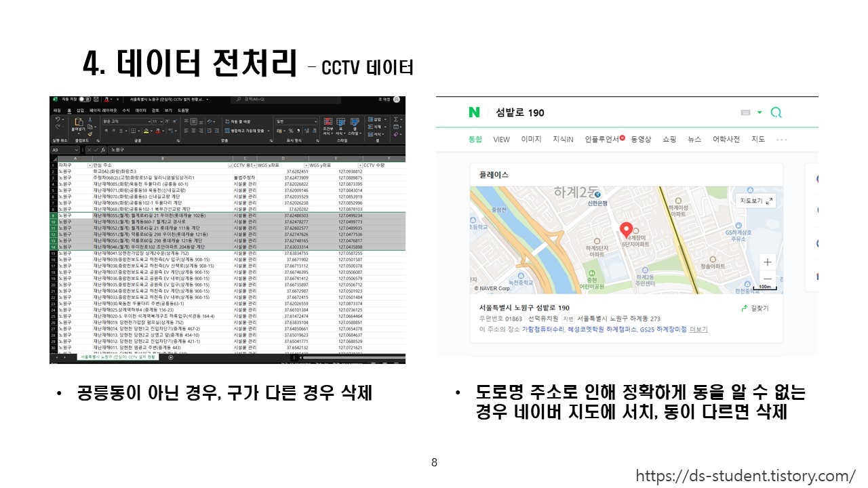The height and width of the screenshot is (488, 868).
Task: Open the Formulas (수식) ribbon tab
Action: (x=126, y=110)
